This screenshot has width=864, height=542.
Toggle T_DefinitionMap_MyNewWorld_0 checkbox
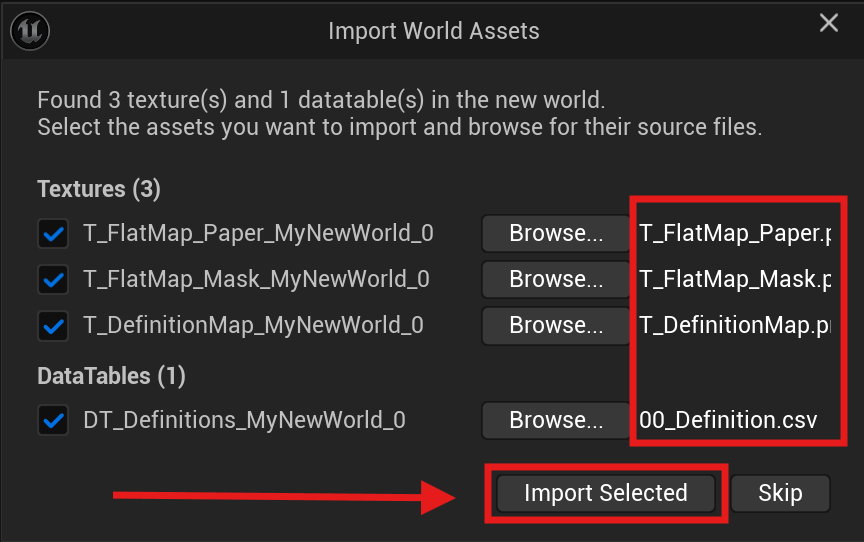click(53, 326)
